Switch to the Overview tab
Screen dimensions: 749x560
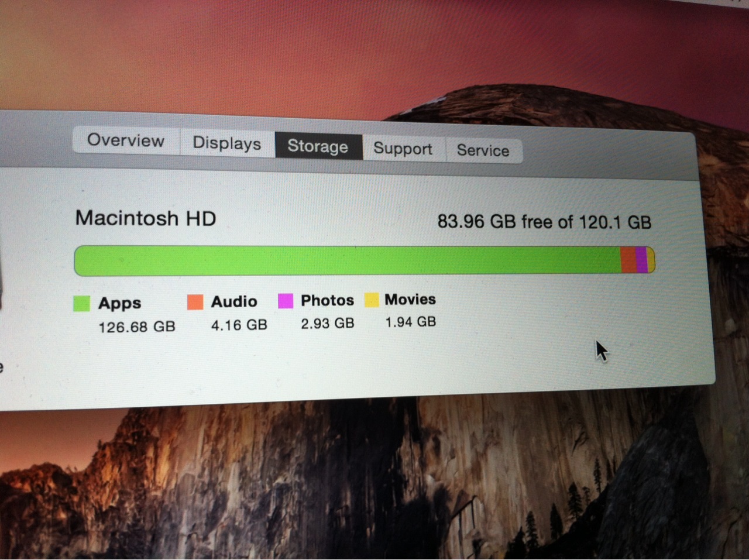point(126,140)
